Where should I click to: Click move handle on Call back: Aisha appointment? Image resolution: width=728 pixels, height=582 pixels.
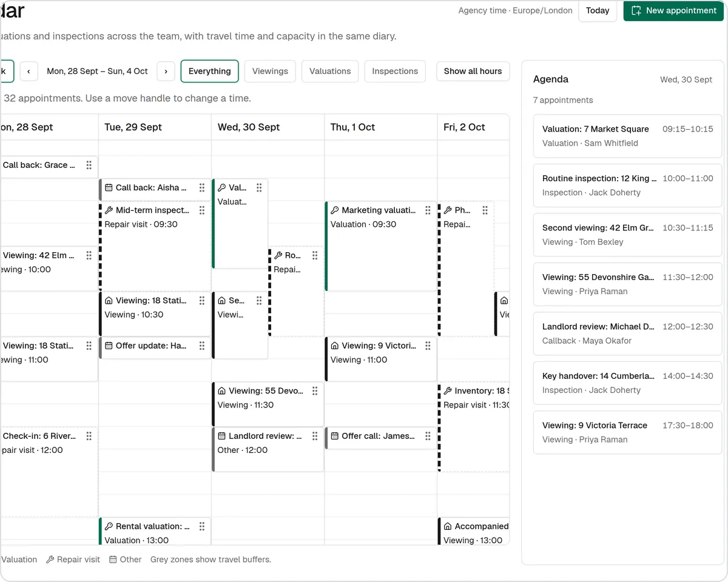pyautogui.click(x=202, y=188)
